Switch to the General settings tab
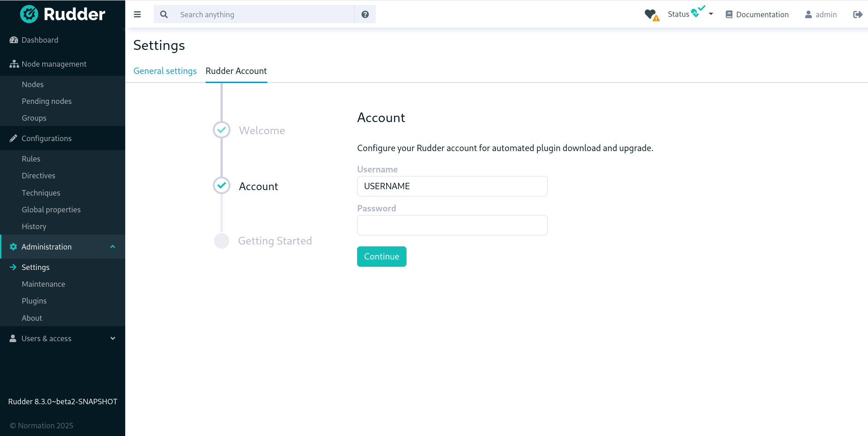The image size is (868, 436). (x=165, y=71)
